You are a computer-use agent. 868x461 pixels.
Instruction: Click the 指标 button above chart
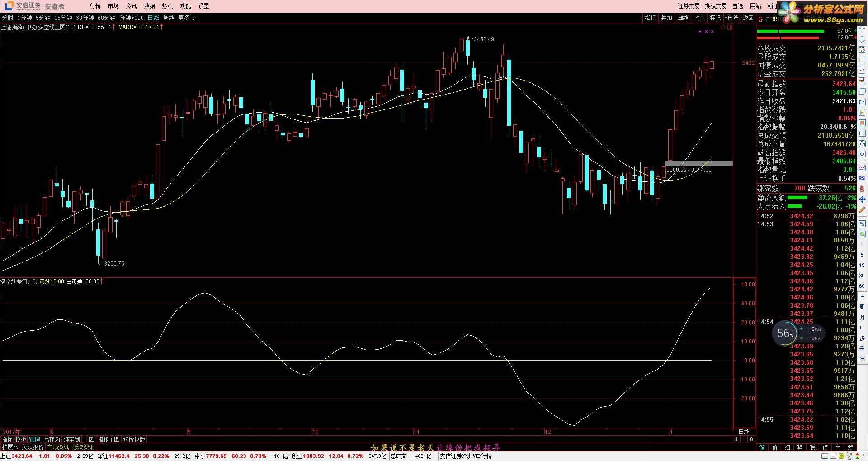pos(650,18)
